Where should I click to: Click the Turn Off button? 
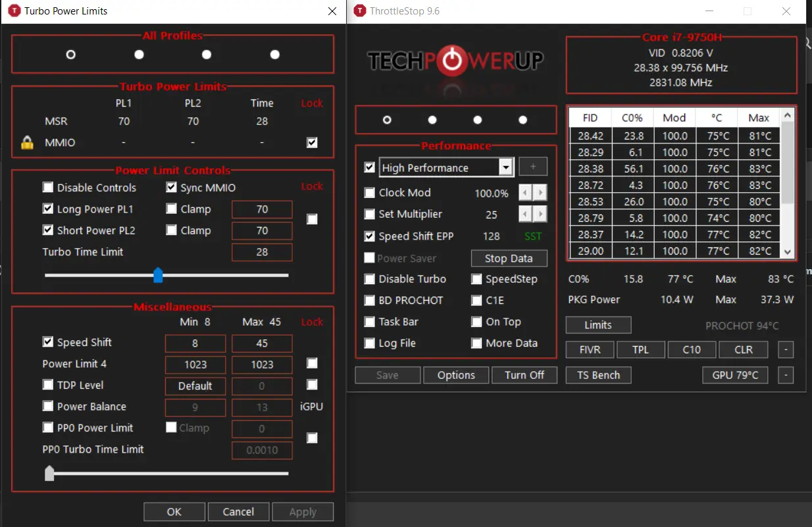tap(524, 375)
